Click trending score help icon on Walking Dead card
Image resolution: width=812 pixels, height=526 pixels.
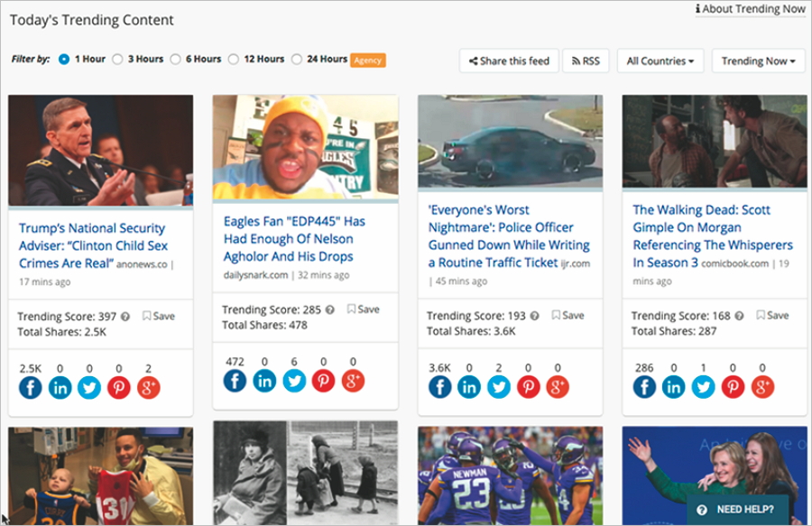pyautogui.click(x=740, y=316)
